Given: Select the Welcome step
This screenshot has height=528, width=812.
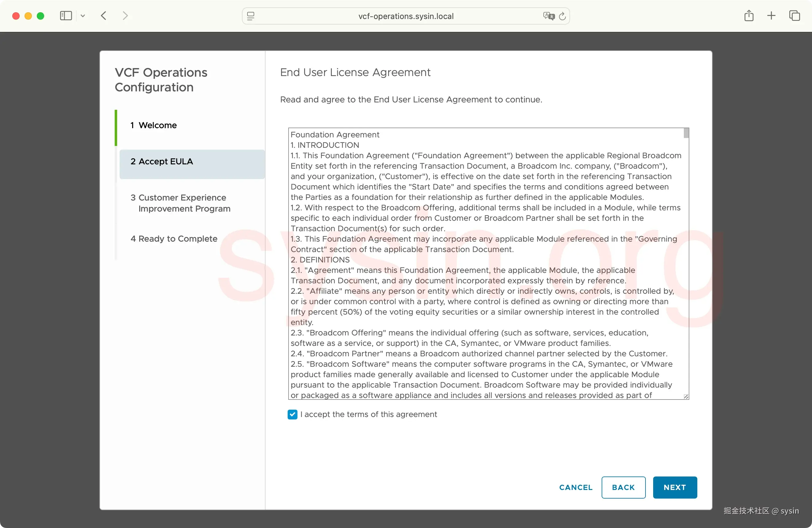Looking at the screenshot, I should (154, 125).
